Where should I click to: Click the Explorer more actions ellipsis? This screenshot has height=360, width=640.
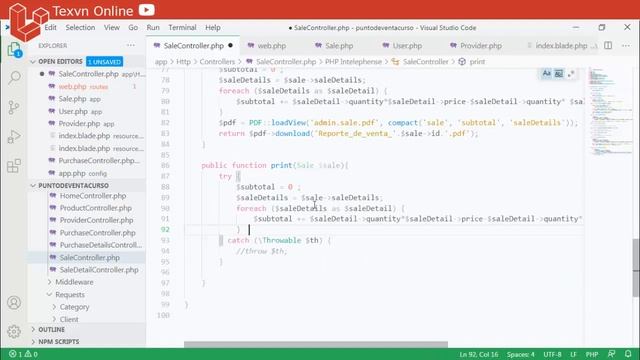(131, 45)
